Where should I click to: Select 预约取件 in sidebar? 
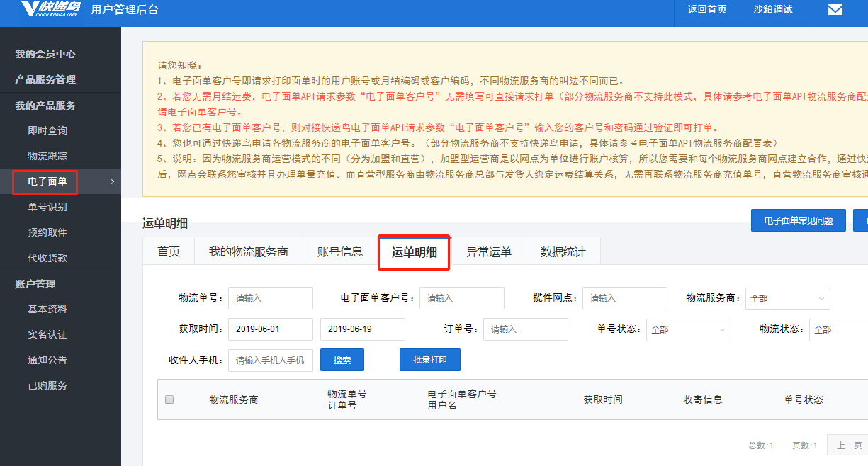pyautogui.click(x=47, y=232)
